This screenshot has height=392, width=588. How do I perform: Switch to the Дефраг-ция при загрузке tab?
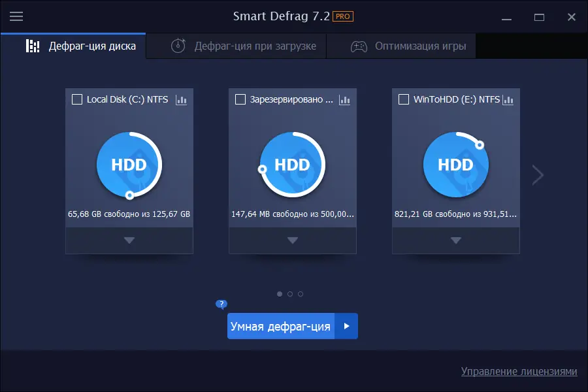[x=235, y=46]
